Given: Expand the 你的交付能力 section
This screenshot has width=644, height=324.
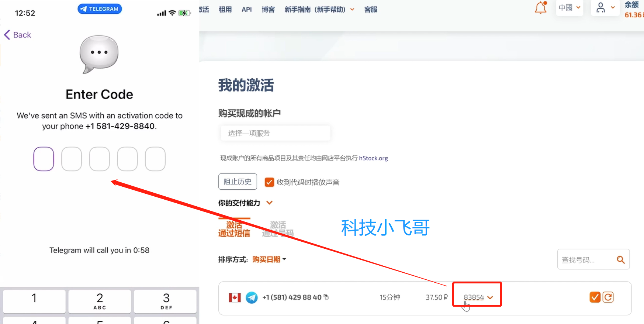Looking at the screenshot, I should (x=270, y=203).
